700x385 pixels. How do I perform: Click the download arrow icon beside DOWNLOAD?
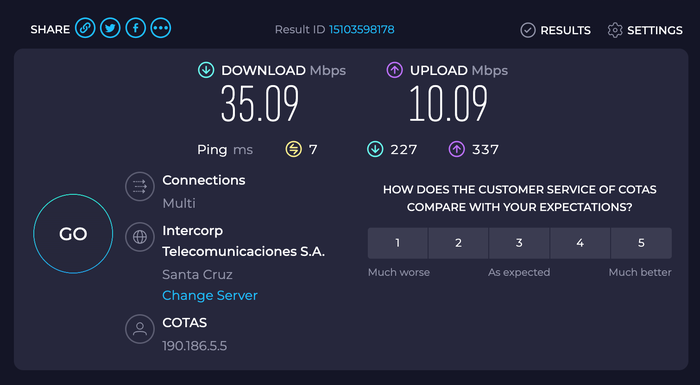(x=206, y=70)
